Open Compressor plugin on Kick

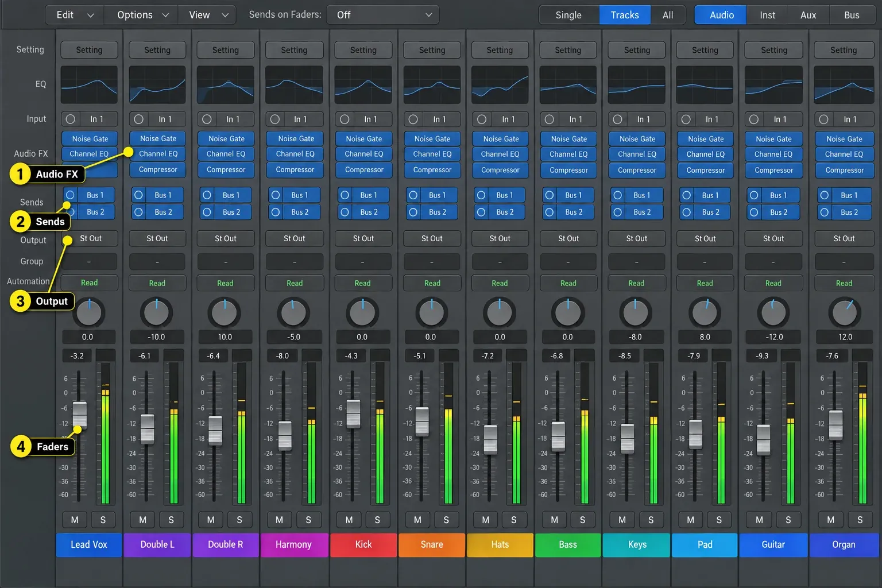click(363, 170)
